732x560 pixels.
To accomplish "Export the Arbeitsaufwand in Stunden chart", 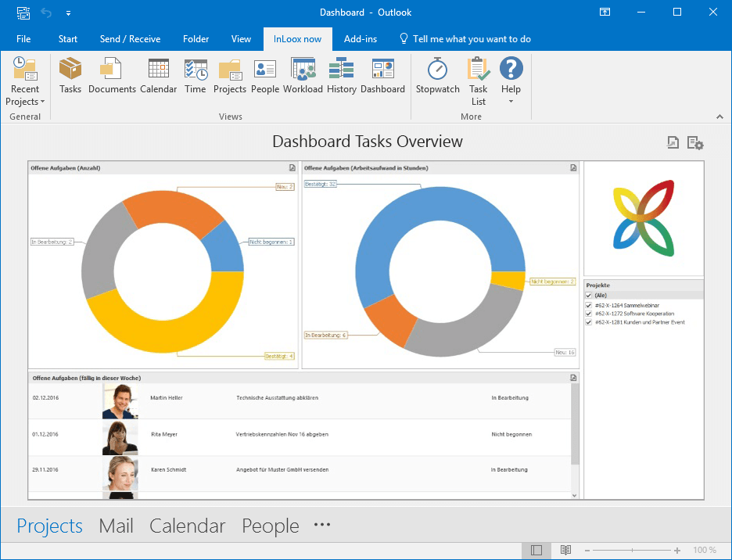I will coord(573,167).
